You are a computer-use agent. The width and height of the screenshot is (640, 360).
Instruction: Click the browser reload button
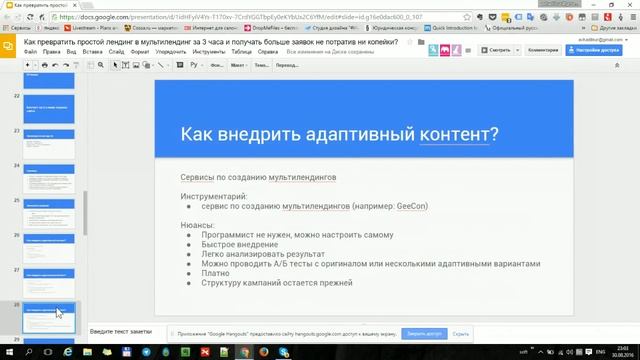(30, 17)
